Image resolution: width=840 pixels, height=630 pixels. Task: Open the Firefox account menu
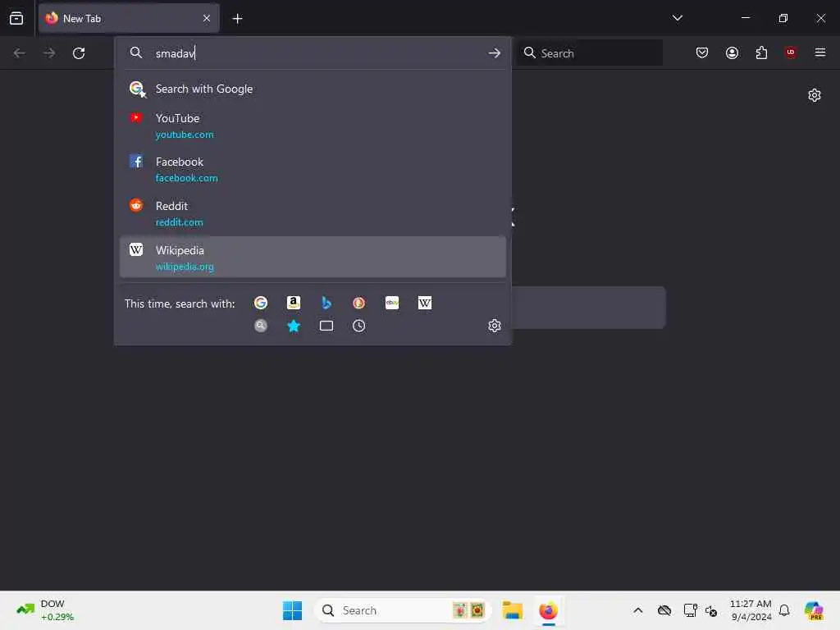[x=732, y=52]
